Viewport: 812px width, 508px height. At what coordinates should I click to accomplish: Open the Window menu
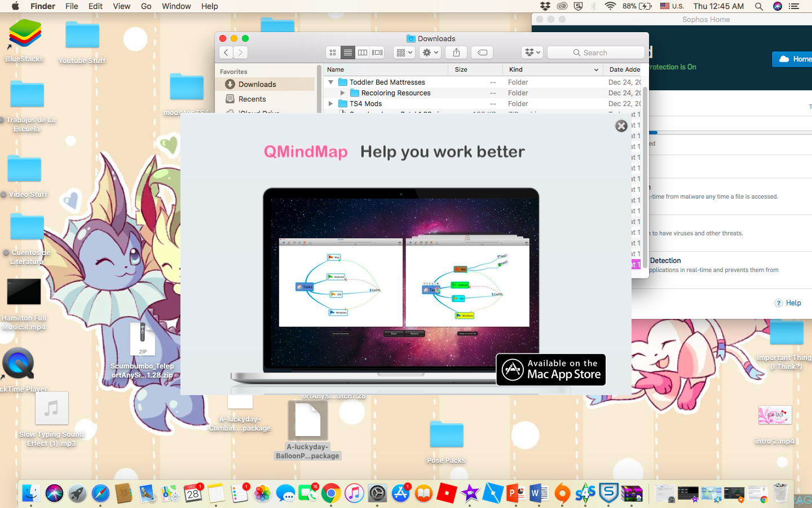pos(176,6)
